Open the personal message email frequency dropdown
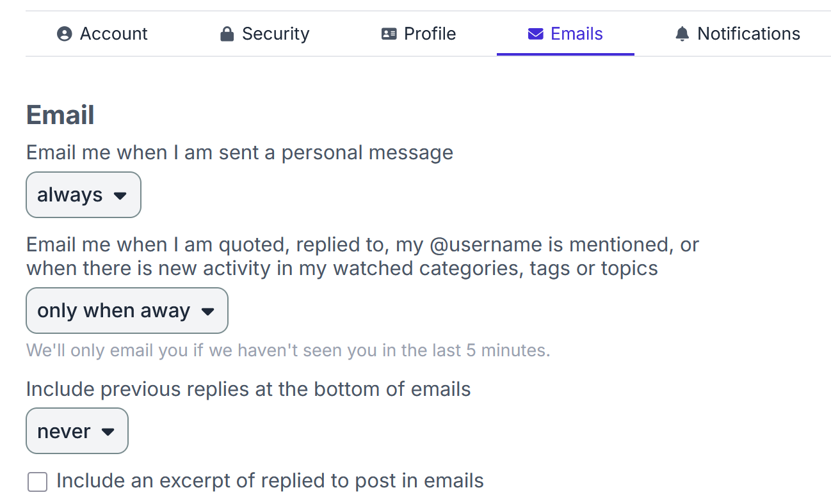Viewport: 831px width, 504px height. [x=83, y=194]
